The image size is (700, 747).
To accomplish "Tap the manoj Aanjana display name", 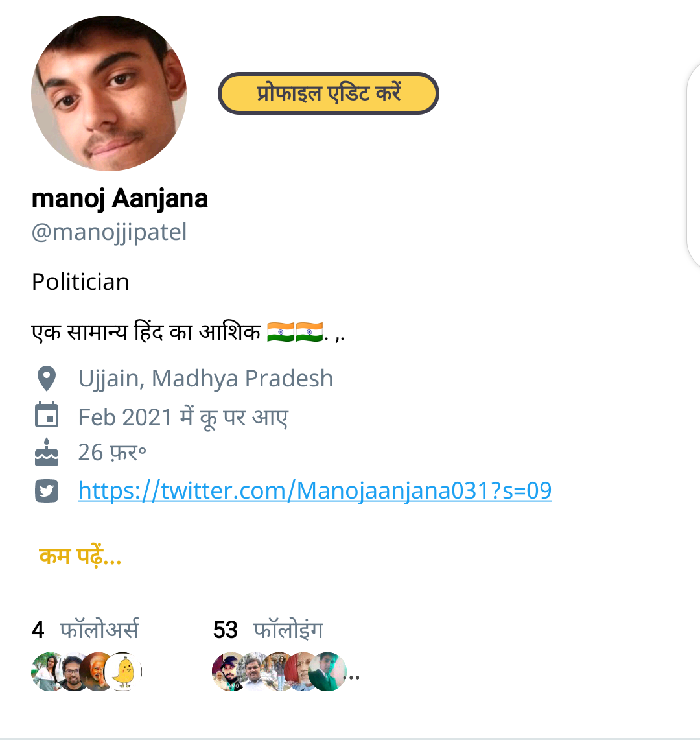I will [x=120, y=198].
